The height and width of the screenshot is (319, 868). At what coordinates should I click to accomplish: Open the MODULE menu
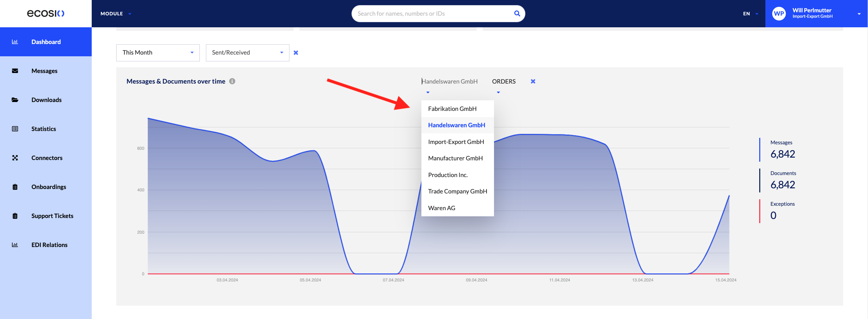116,14
